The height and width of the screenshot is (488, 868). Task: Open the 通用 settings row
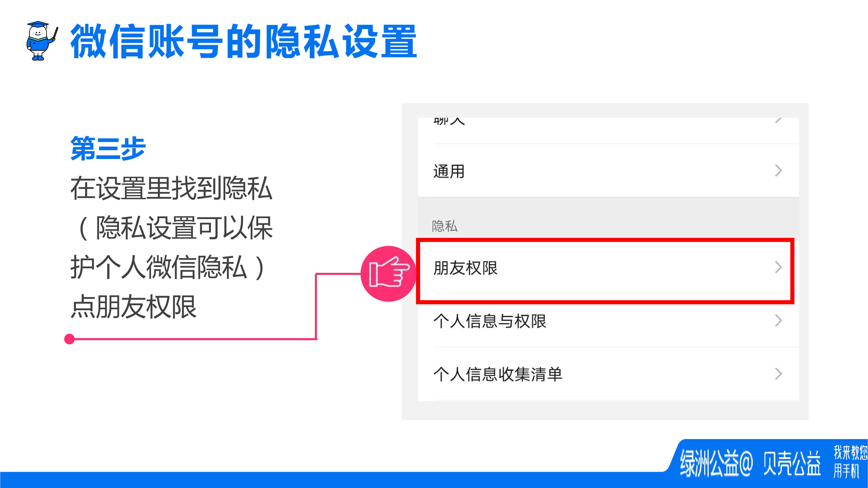[608, 171]
